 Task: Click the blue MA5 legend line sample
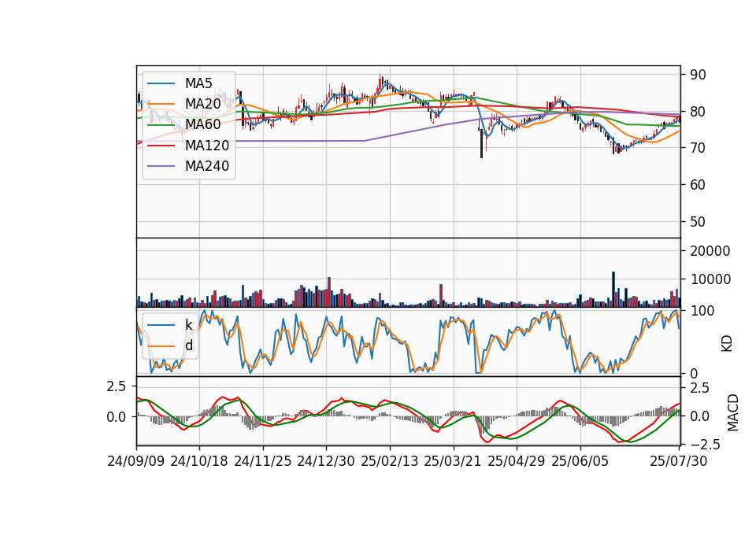point(161,84)
